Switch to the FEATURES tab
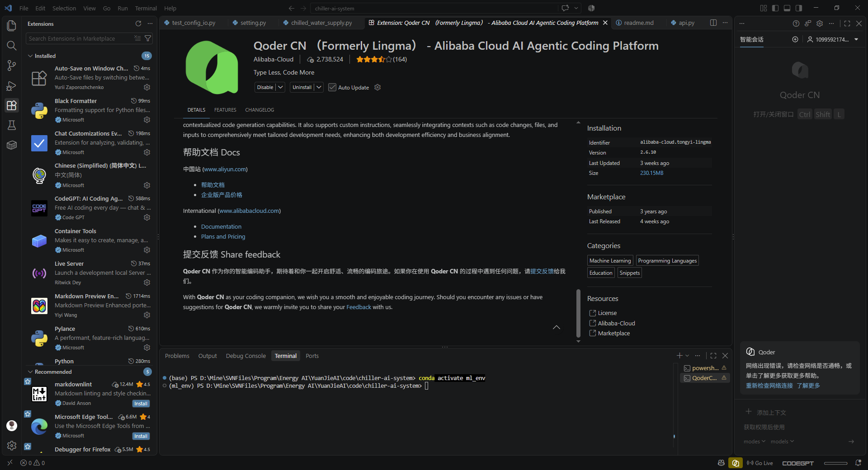This screenshot has height=470, width=868. tap(225, 110)
